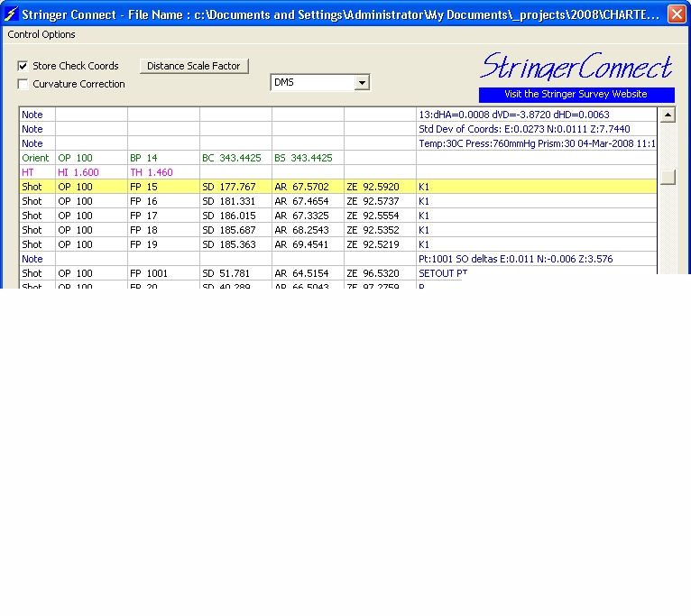The width and height of the screenshot is (691, 616).
Task: Select the Std Dev of Coords note
Action: (x=537, y=129)
